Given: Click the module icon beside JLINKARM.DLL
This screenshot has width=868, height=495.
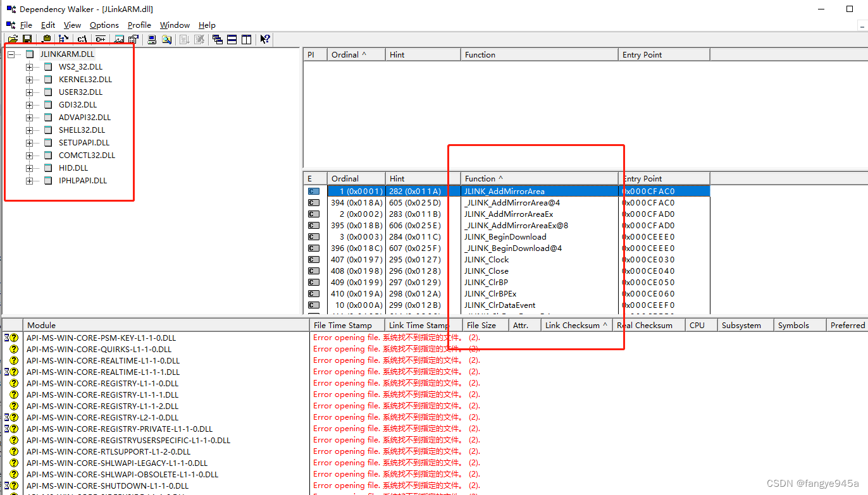Looking at the screenshot, I should (x=30, y=54).
